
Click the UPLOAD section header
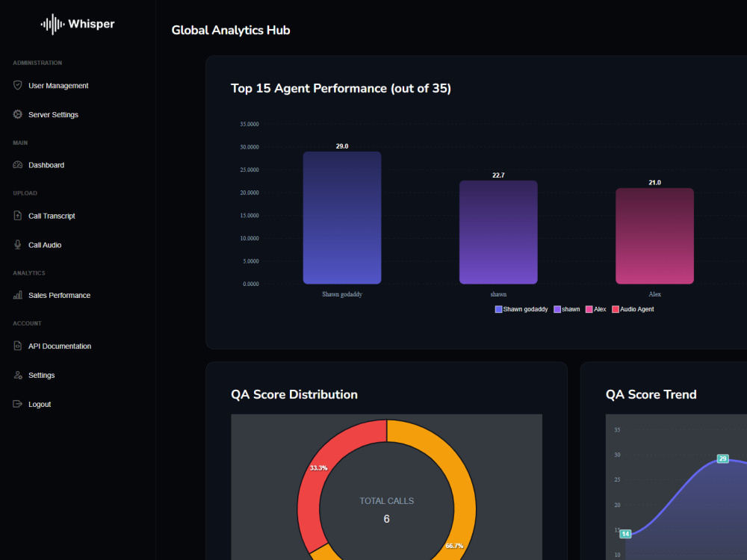(25, 193)
